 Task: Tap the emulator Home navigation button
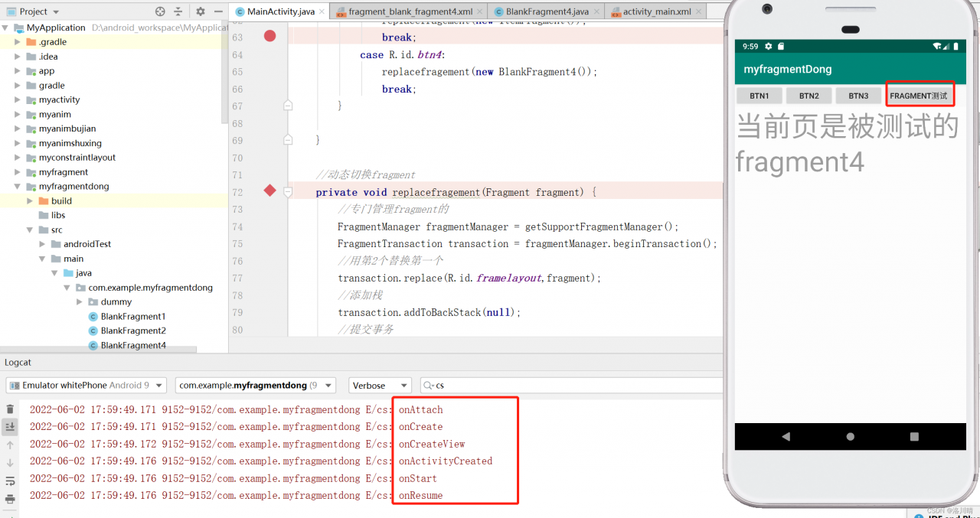850,436
